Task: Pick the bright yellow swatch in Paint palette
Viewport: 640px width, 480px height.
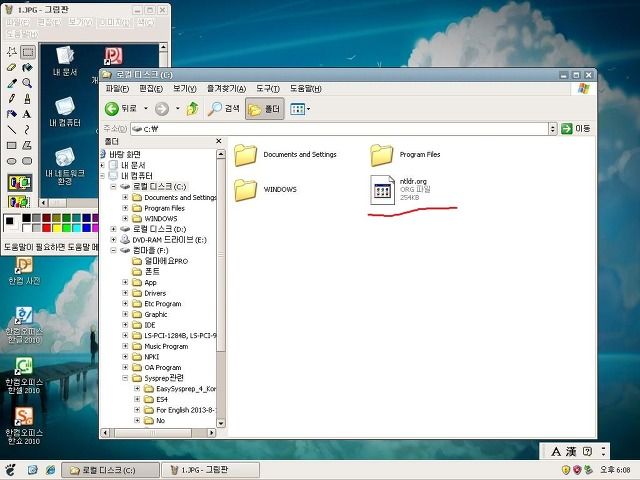Action: (x=56, y=228)
